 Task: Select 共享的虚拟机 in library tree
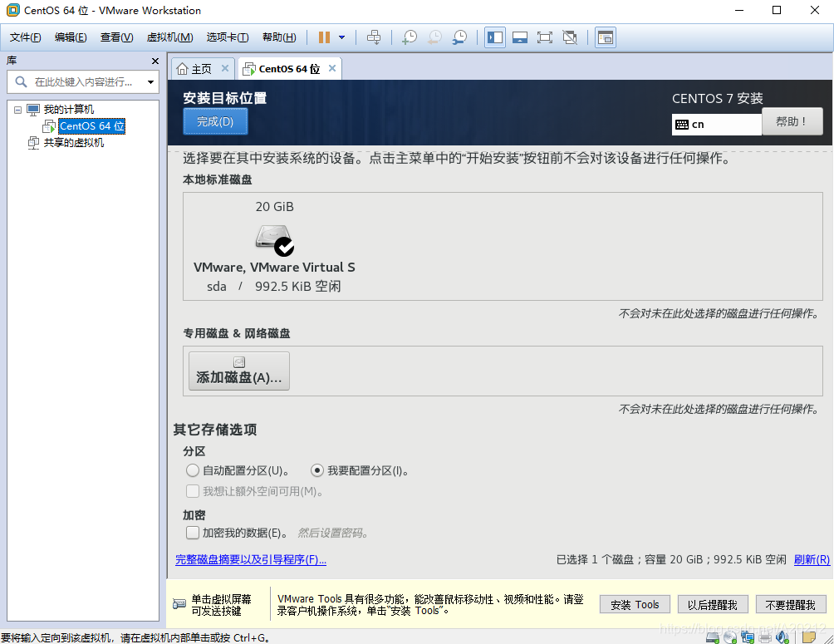pos(73,143)
